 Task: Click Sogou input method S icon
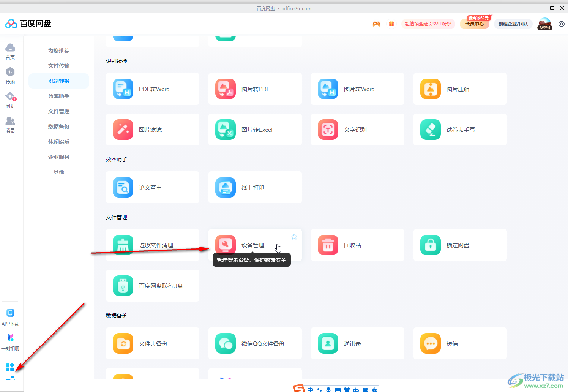click(x=299, y=388)
